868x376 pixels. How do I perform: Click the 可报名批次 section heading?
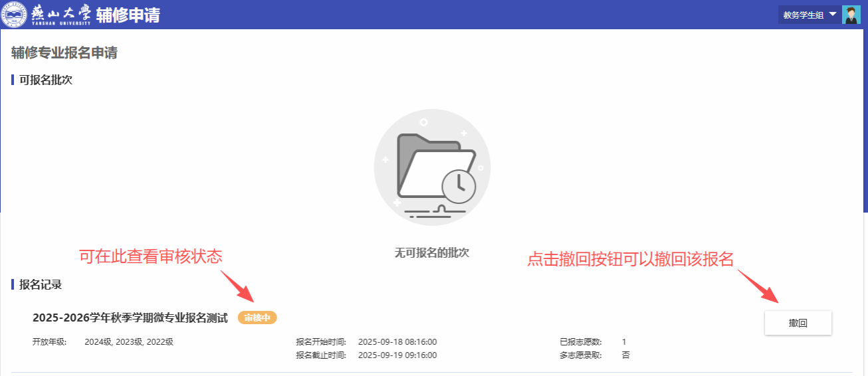point(45,80)
